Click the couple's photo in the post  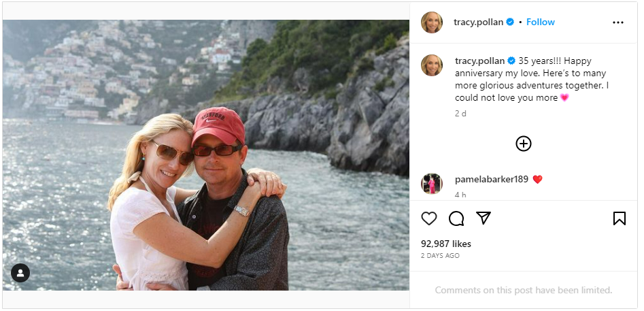206,155
